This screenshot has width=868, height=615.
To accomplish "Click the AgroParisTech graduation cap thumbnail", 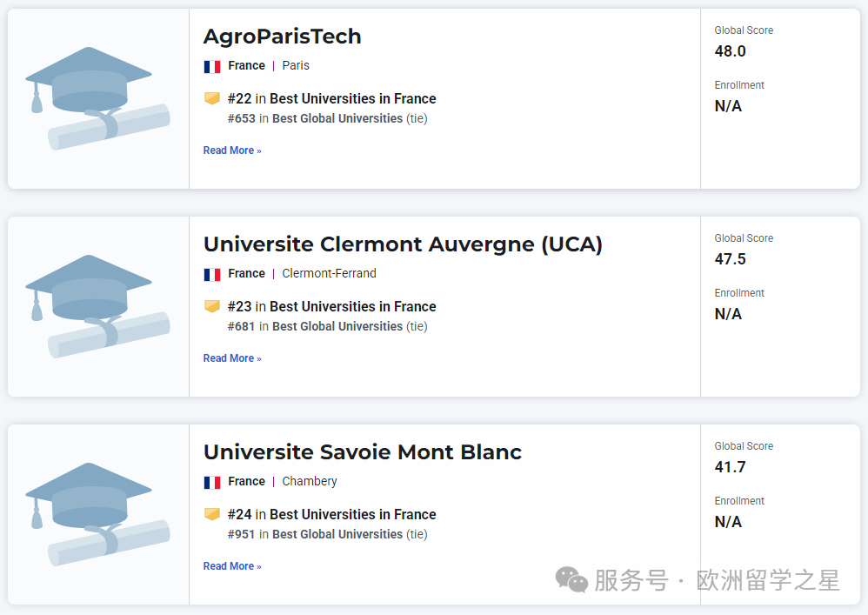I will [97, 98].
